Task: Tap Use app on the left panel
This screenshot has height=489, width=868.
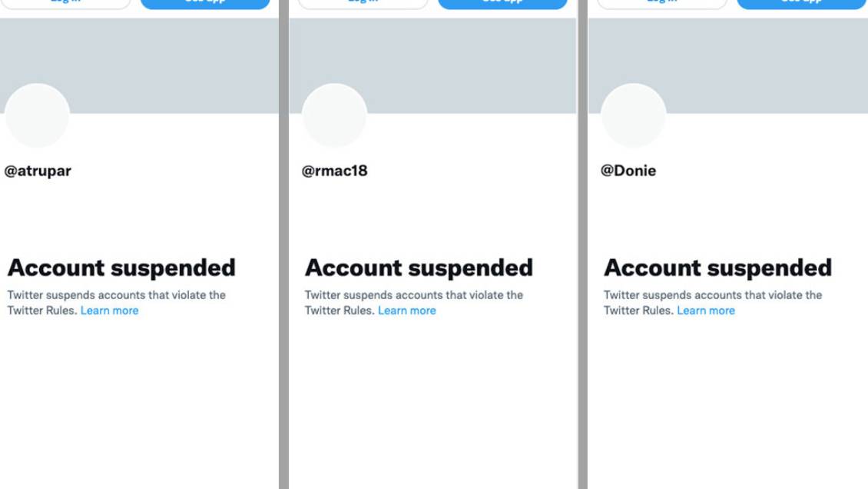Action: point(204,4)
